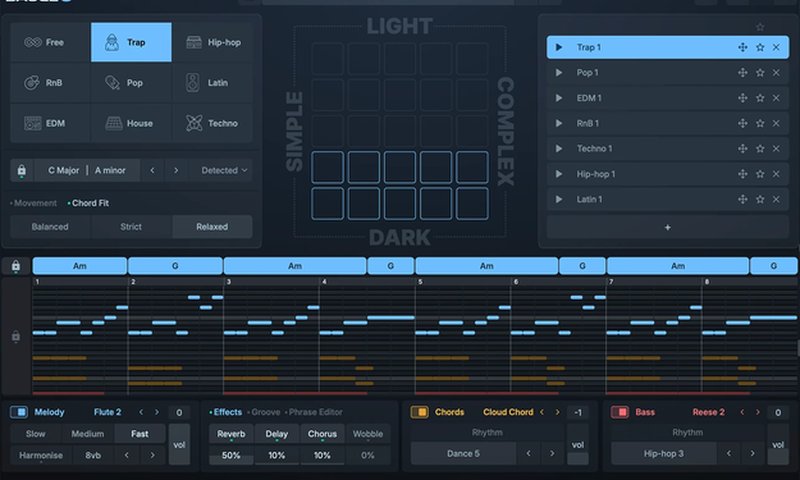Image resolution: width=800 pixels, height=480 pixels.
Task: Go to next Dance 5 chord rhythm
Action: tap(550, 454)
